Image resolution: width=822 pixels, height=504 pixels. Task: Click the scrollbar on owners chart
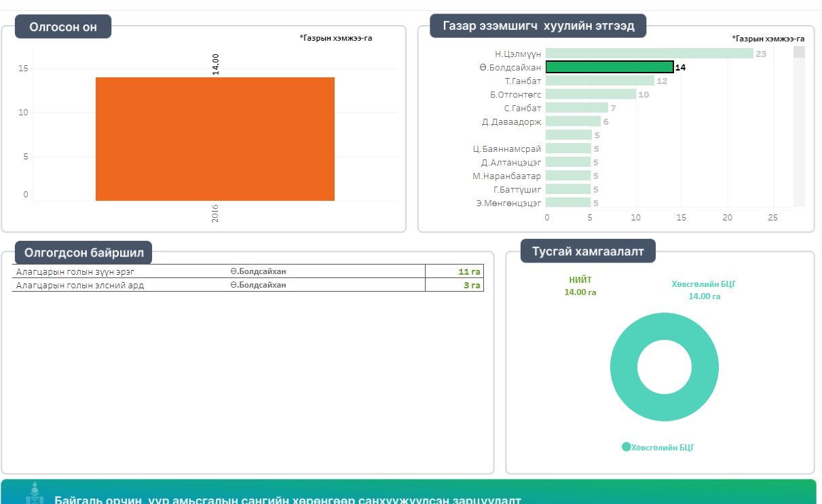pyautogui.click(x=799, y=53)
